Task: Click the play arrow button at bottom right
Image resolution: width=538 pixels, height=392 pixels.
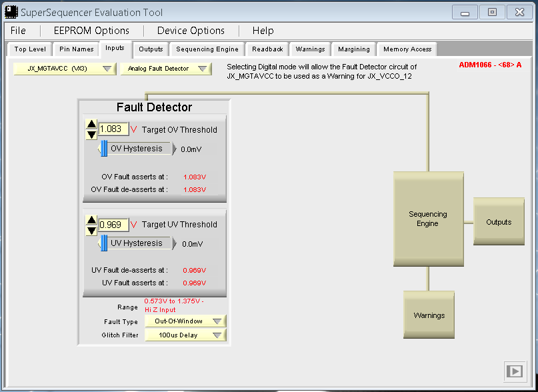Action: pos(515,371)
